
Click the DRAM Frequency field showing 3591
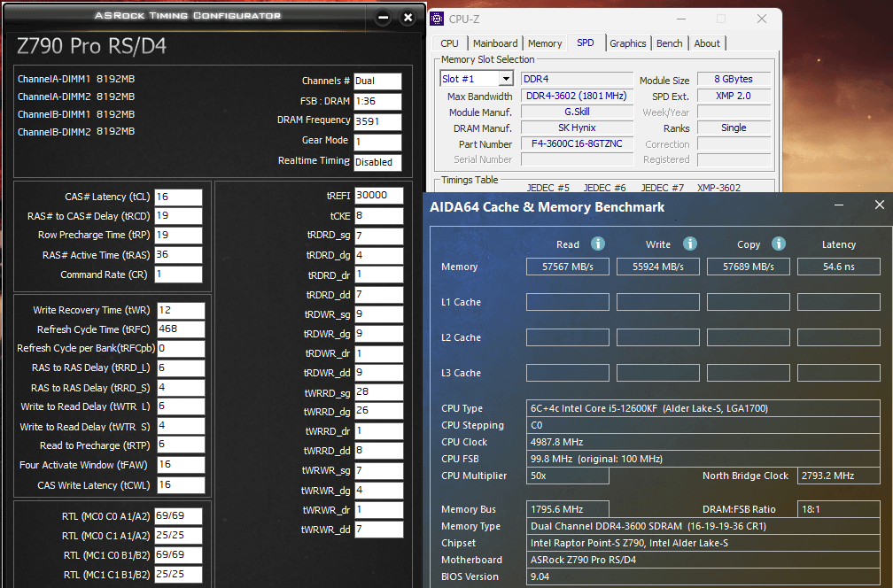click(377, 122)
